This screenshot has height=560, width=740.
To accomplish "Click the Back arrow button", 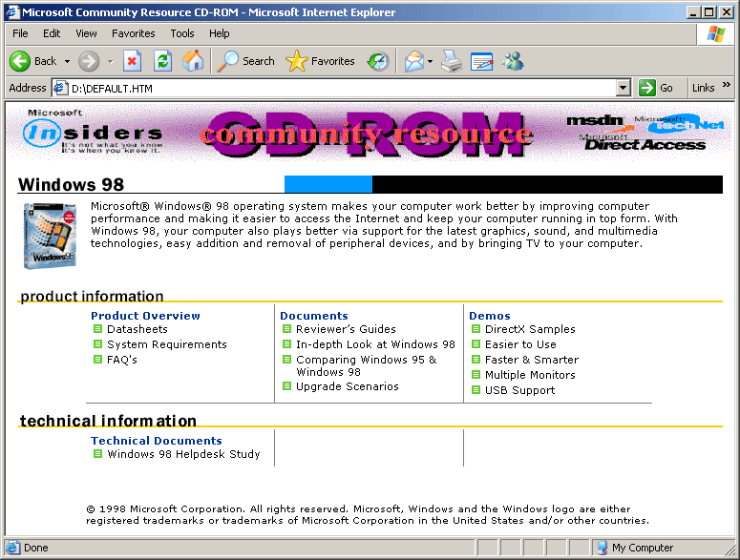I will (x=20, y=61).
